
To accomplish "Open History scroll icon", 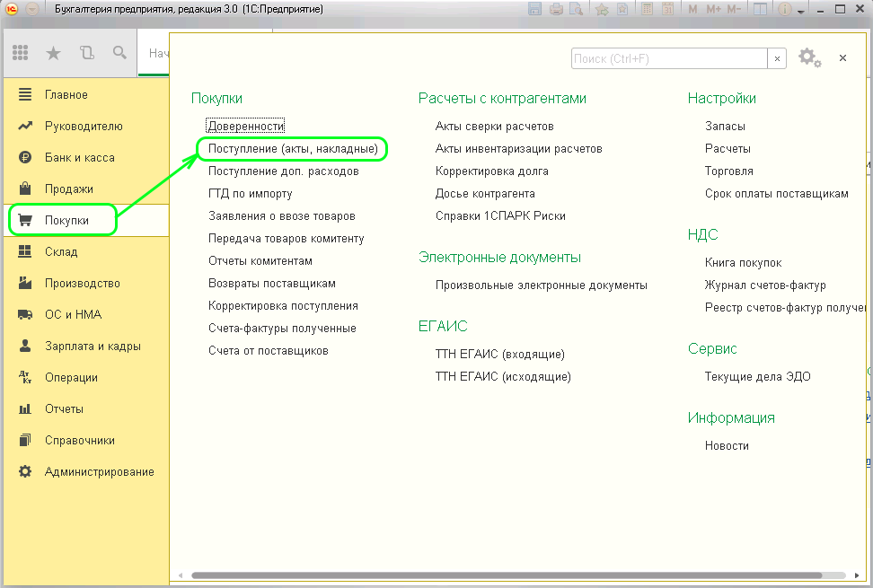I will pos(87,53).
